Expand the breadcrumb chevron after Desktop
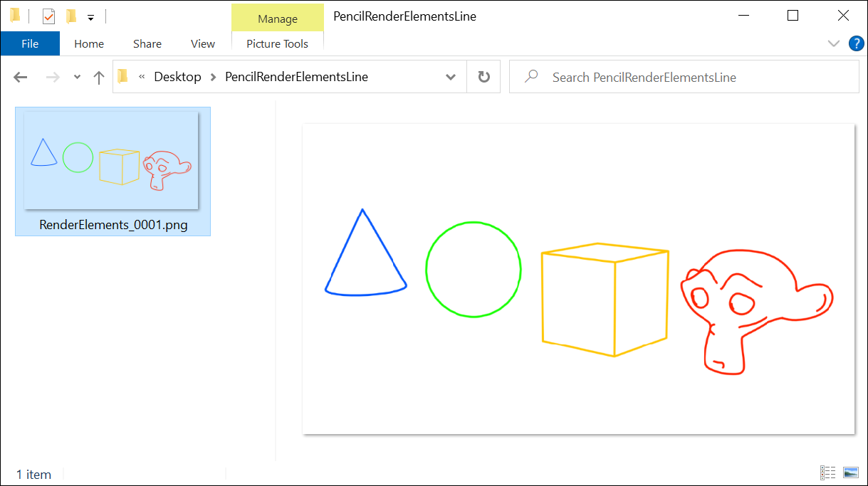The height and width of the screenshot is (486, 868). (x=212, y=76)
